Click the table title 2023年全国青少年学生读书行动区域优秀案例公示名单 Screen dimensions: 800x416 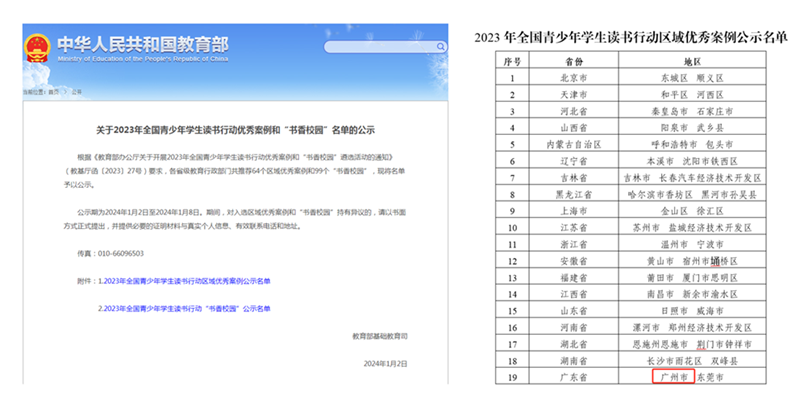click(631, 38)
